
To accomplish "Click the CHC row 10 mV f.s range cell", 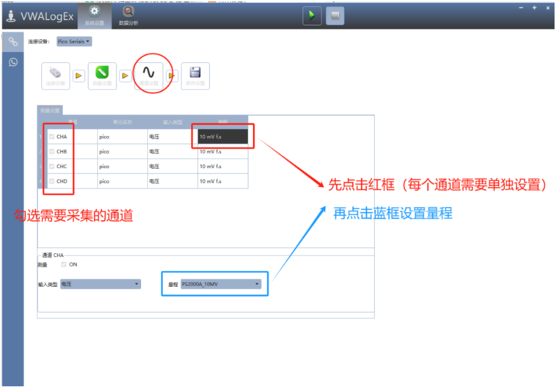I will [223, 166].
